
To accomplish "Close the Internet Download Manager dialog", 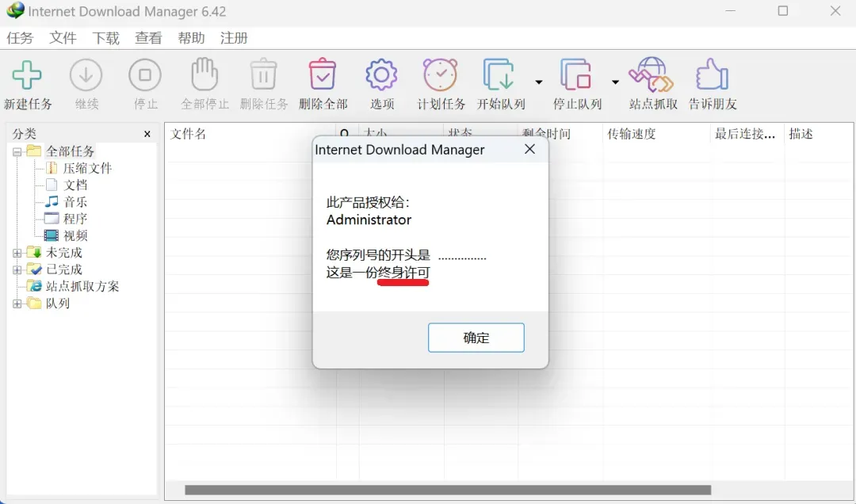I will tap(529, 149).
